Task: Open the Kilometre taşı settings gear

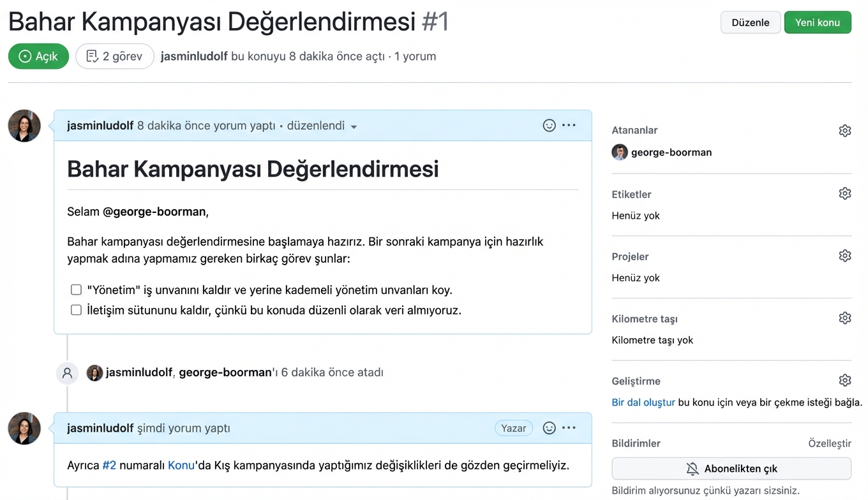Action: tap(845, 318)
